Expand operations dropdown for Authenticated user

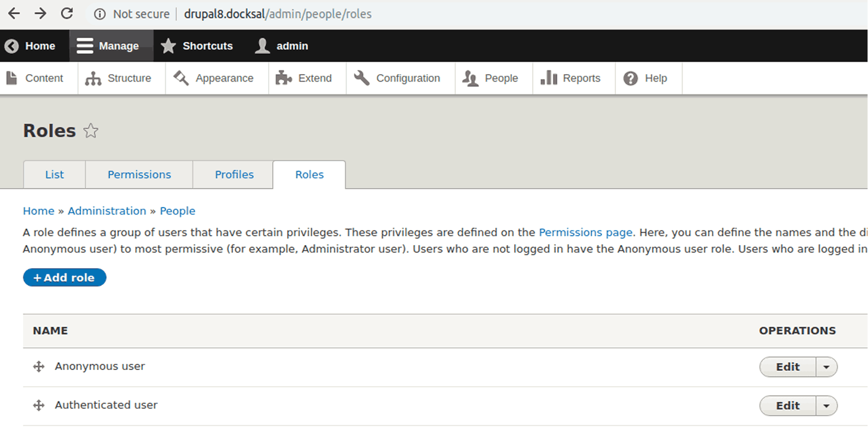pos(826,405)
